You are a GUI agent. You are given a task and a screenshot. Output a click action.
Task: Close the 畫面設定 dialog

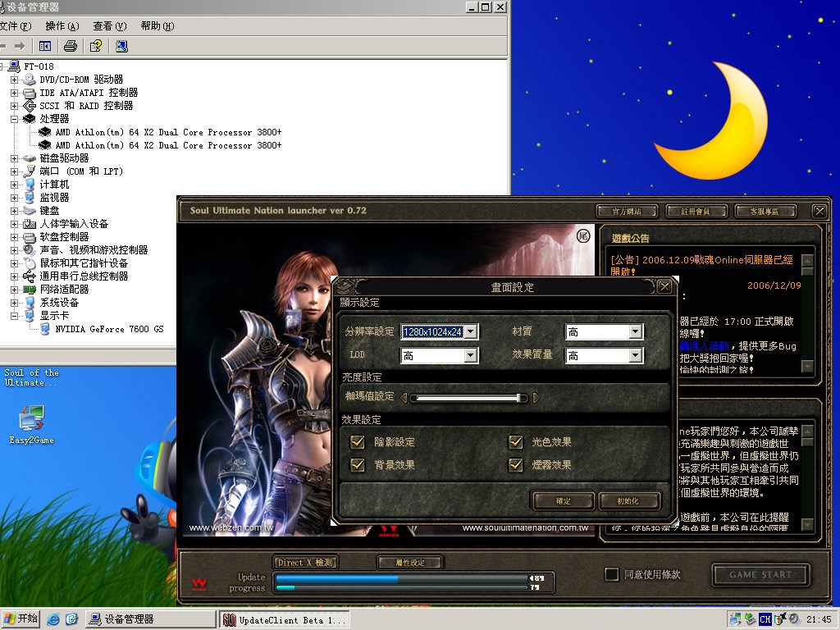pyautogui.click(x=664, y=286)
